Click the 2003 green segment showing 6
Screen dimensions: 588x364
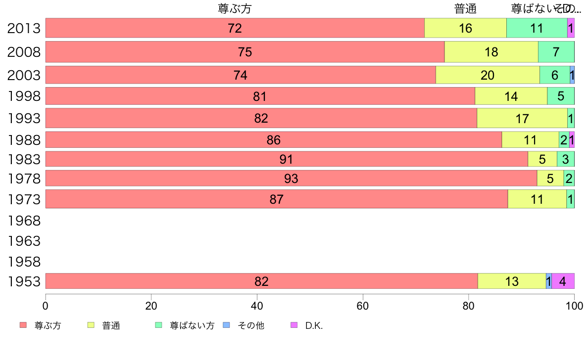point(555,75)
